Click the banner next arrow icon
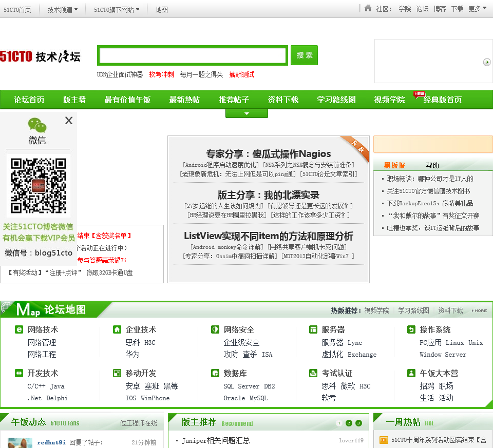 (487, 62)
